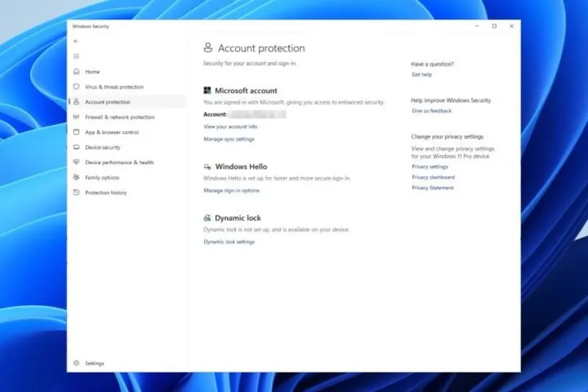The height and width of the screenshot is (392, 588).
Task: Click the Account protection heading person icon
Action: 208,48
